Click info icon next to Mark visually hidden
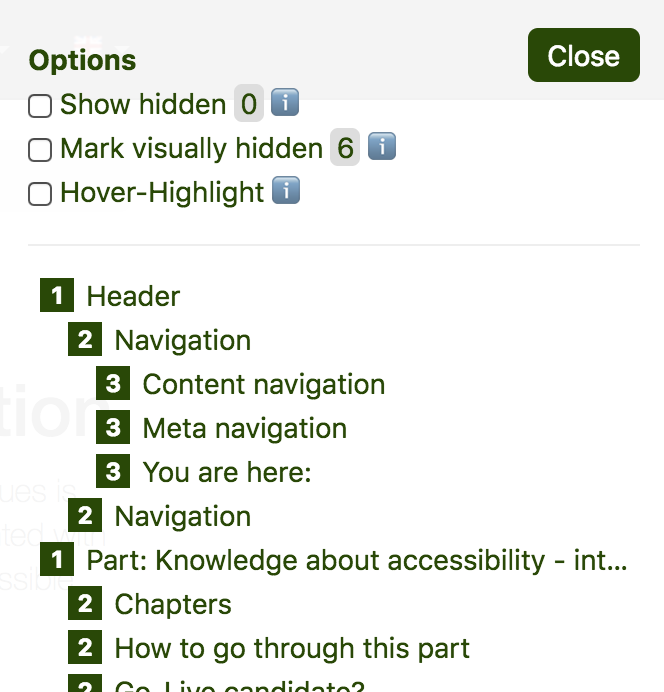The image size is (664, 692). (382, 148)
